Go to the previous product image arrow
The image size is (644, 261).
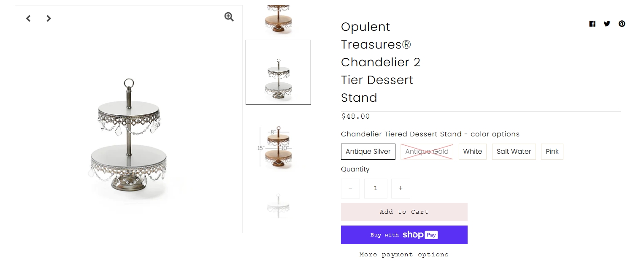point(28,19)
